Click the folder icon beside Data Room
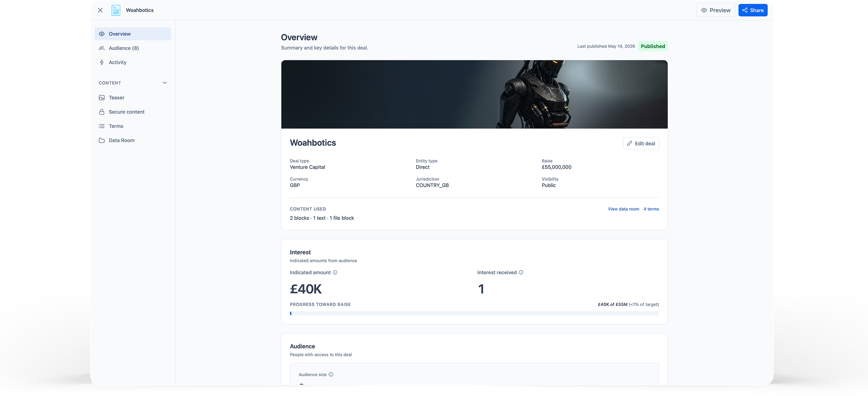This screenshot has width=868, height=396. (x=102, y=140)
